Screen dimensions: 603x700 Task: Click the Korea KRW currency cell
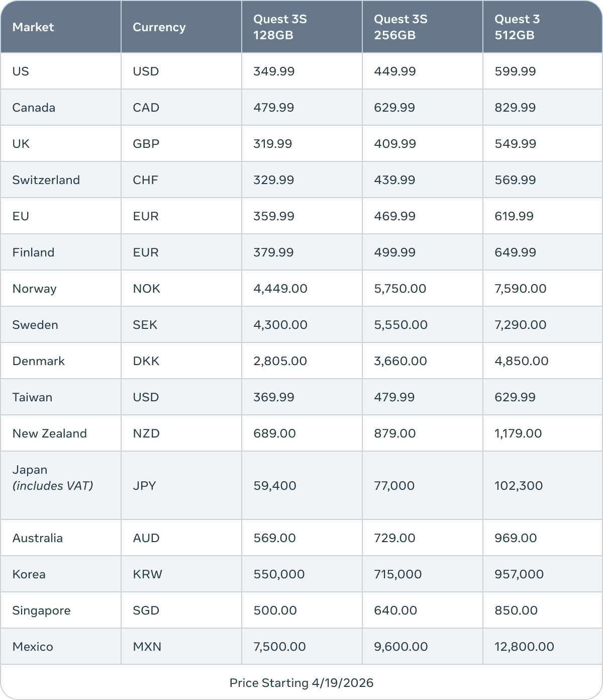(147, 574)
